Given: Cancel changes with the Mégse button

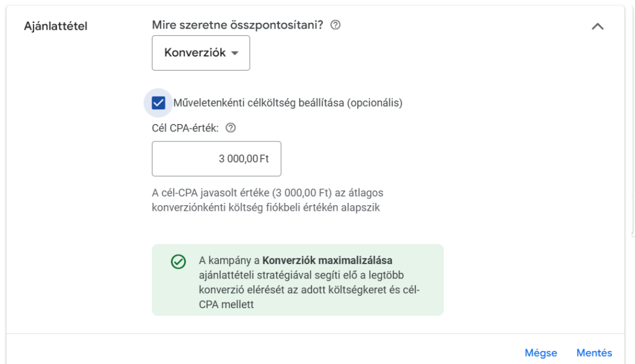Looking at the screenshot, I should pos(541,353).
